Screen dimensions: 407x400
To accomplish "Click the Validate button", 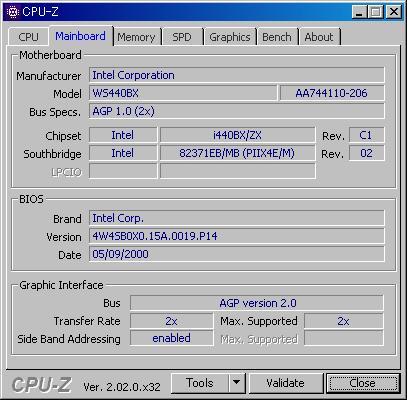I will pyautogui.click(x=285, y=383).
